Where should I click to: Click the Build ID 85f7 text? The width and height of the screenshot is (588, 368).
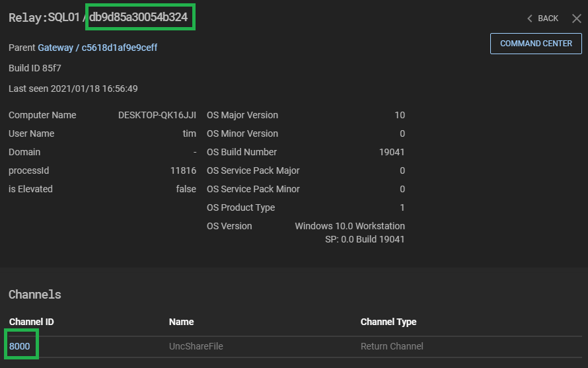35,68
